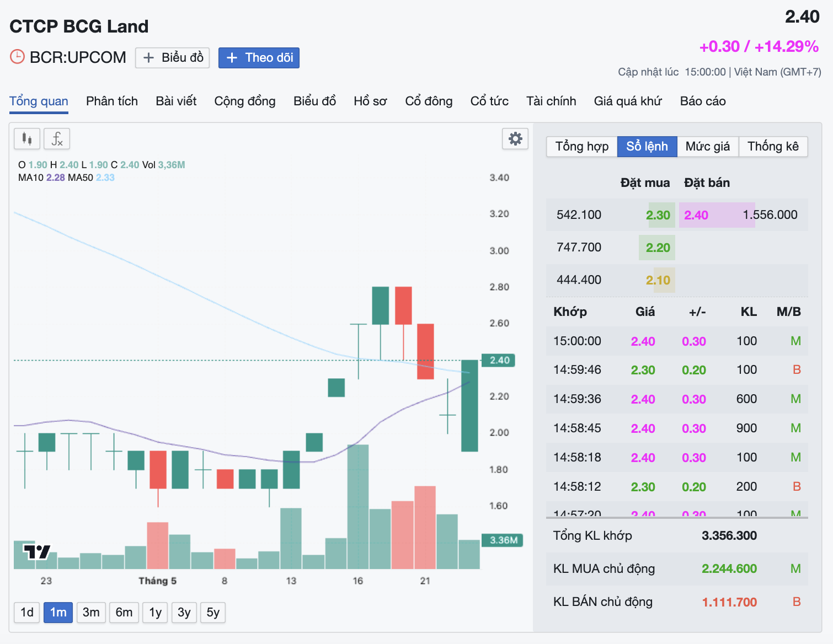Click active buy volume 2.244.600
The image size is (833, 644).
tap(729, 569)
